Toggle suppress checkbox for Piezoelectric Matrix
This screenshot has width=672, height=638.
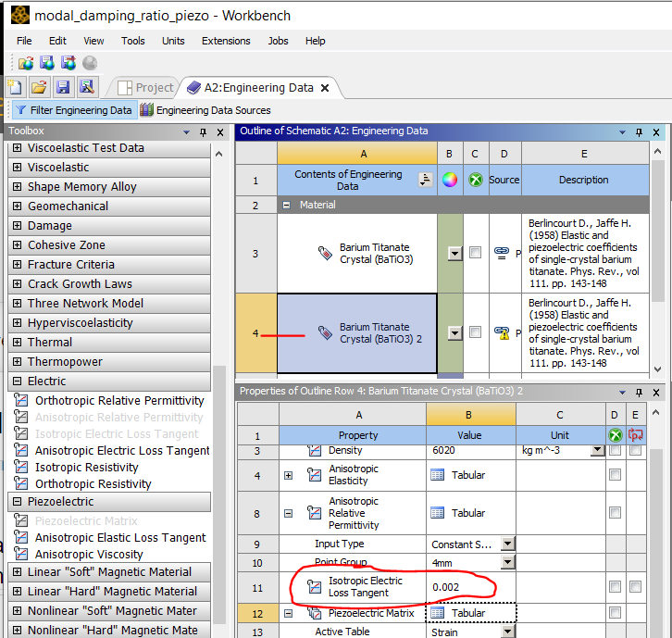click(x=615, y=613)
